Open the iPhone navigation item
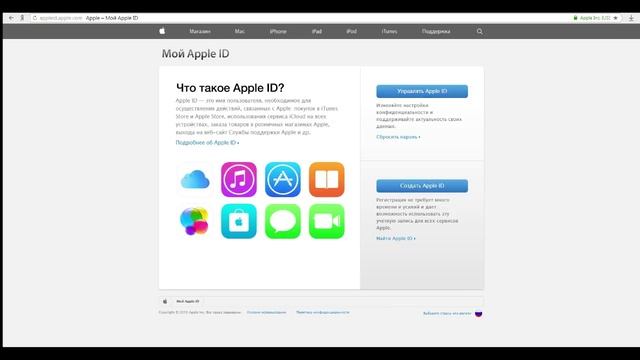Viewport: 640px width, 360px height. coord(278,31)
